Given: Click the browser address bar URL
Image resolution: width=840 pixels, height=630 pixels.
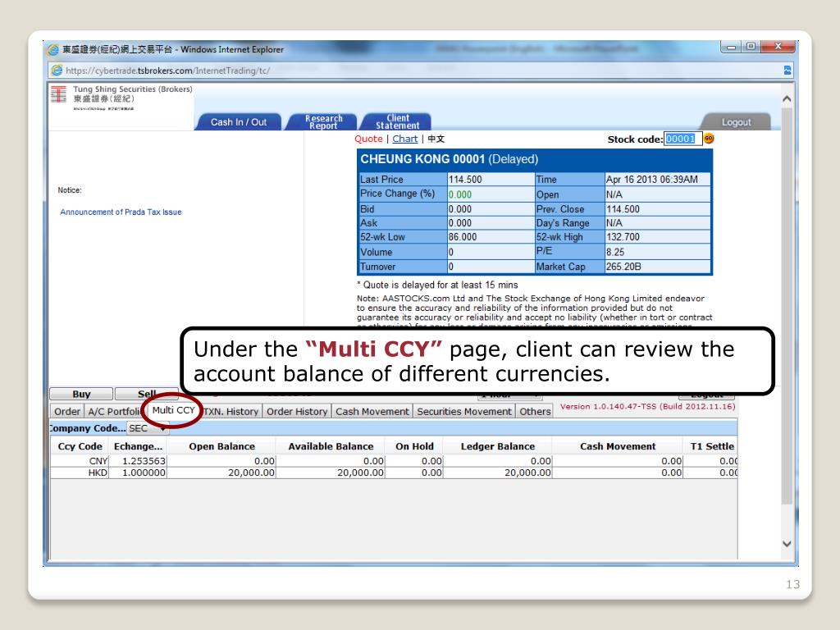Looking at the screenshot, I should 167,71.
